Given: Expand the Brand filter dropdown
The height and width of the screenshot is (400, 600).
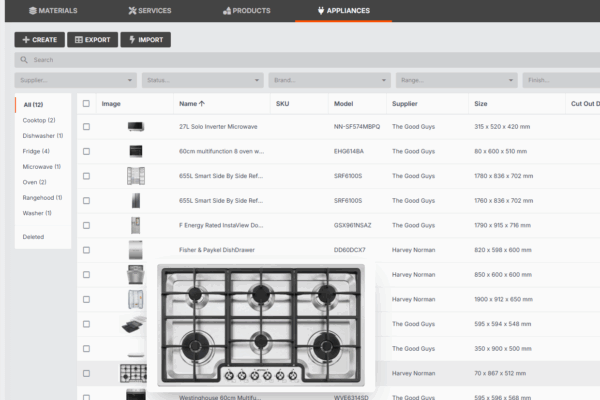Looking at the screenshot, I should coord(328,80).
